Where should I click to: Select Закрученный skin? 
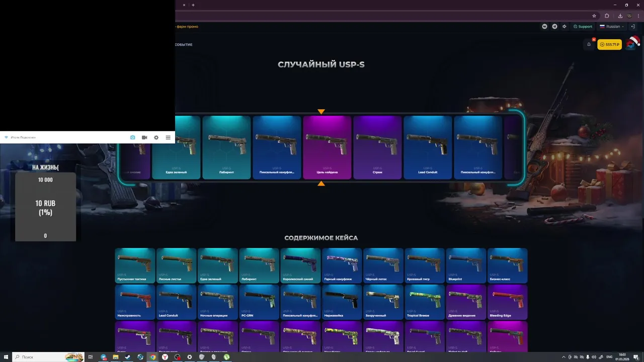383,302
